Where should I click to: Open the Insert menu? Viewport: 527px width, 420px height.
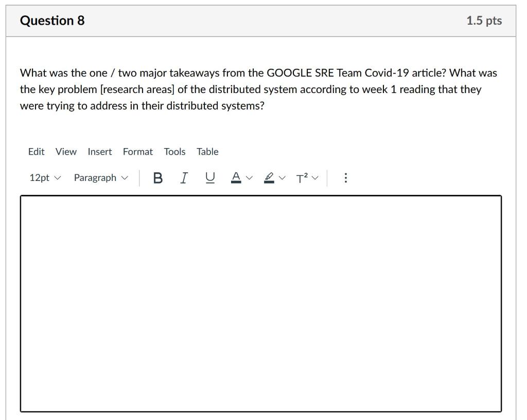99,152
